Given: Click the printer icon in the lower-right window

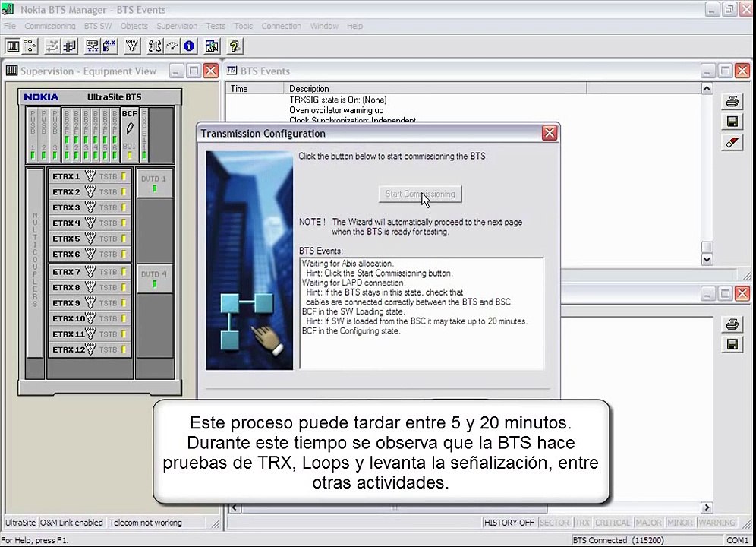Looking at the screenshot, I should 732,324.
